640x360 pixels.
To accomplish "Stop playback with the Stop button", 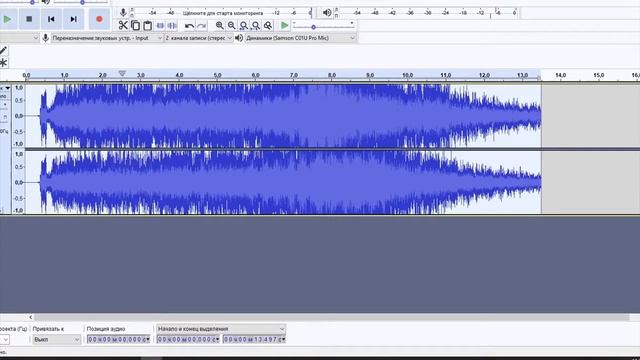I will (x=29, y=19).
